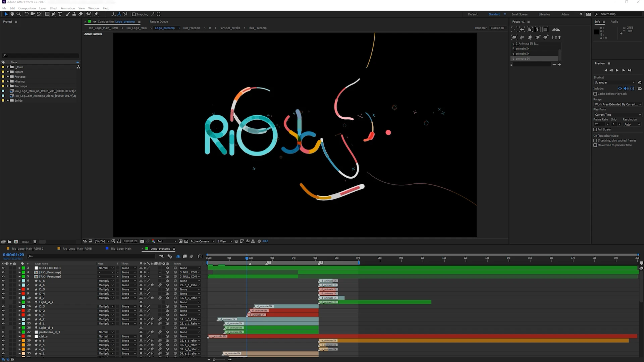Click the color swatch in the Info panel
Screen dimensions: 644x362
596,32
